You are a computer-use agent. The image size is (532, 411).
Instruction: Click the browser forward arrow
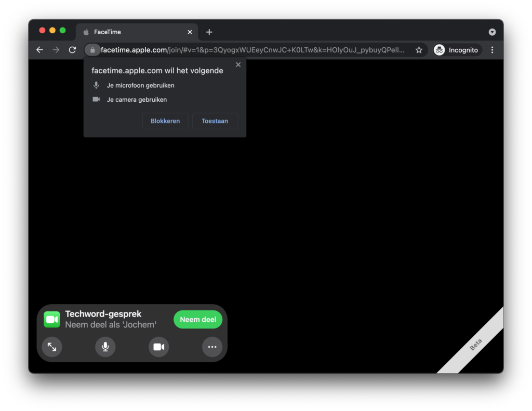56,50
